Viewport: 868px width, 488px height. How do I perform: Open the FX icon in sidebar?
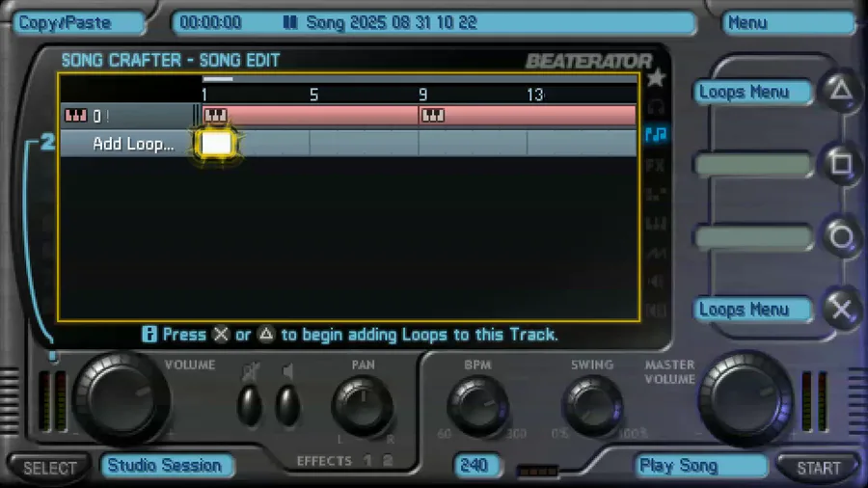656,165
